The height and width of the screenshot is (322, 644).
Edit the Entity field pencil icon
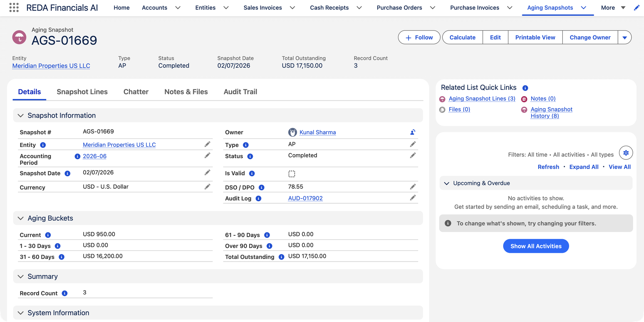coord(207,144)
